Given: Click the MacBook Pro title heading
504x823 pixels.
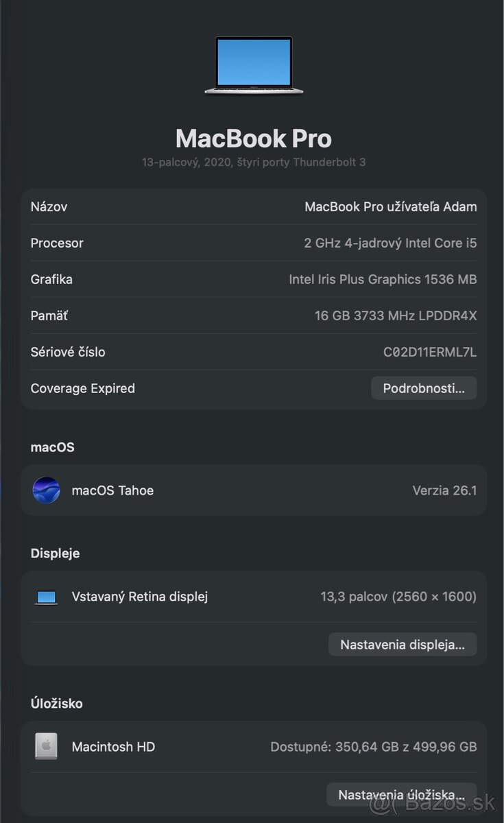Looking at the screenshot, I should click(253, 139).
